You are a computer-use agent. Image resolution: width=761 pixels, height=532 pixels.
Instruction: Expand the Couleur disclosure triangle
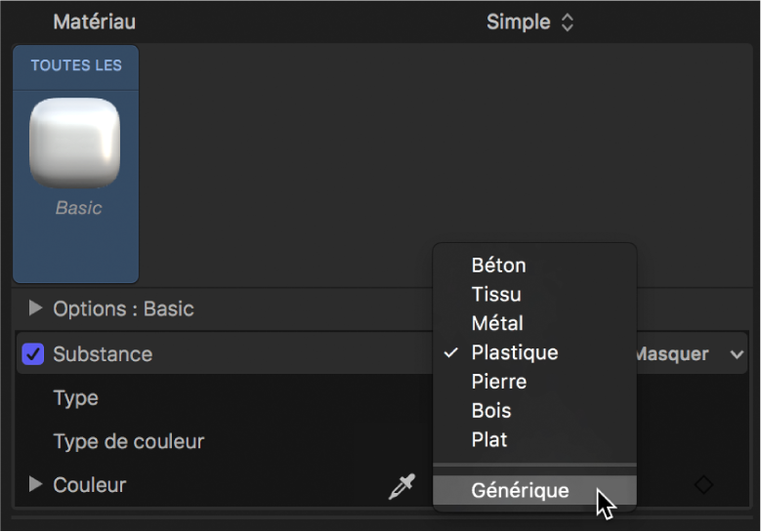click(x=36, y=484)
